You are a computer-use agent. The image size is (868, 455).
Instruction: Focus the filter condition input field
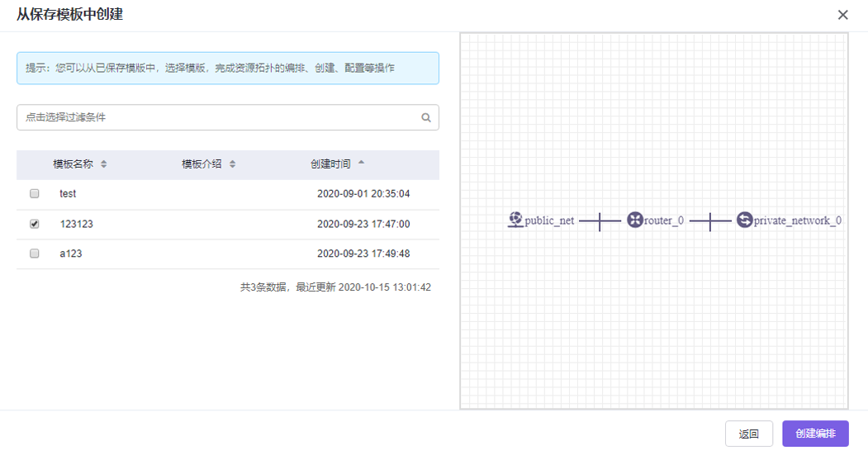[219, 117]
